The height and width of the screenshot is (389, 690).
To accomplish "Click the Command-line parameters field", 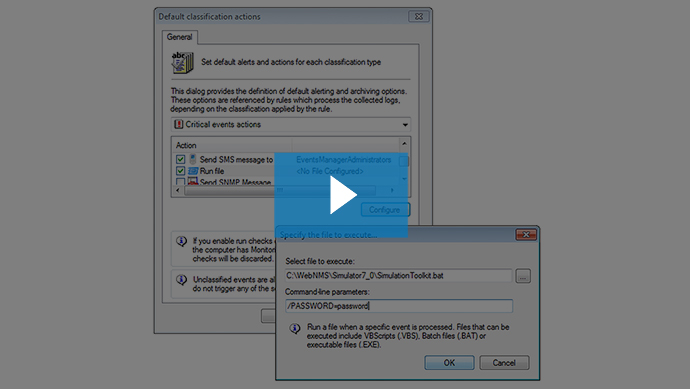I will 399,306.
